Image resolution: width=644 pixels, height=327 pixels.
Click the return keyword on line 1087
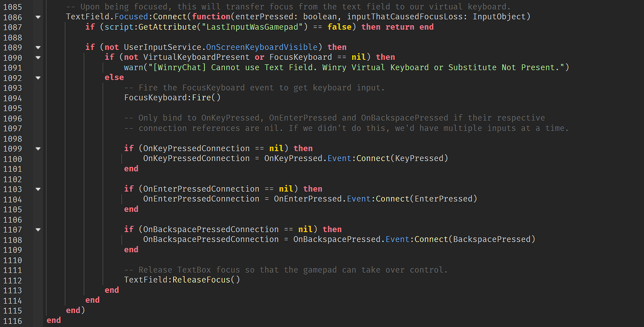click(399, 27)
